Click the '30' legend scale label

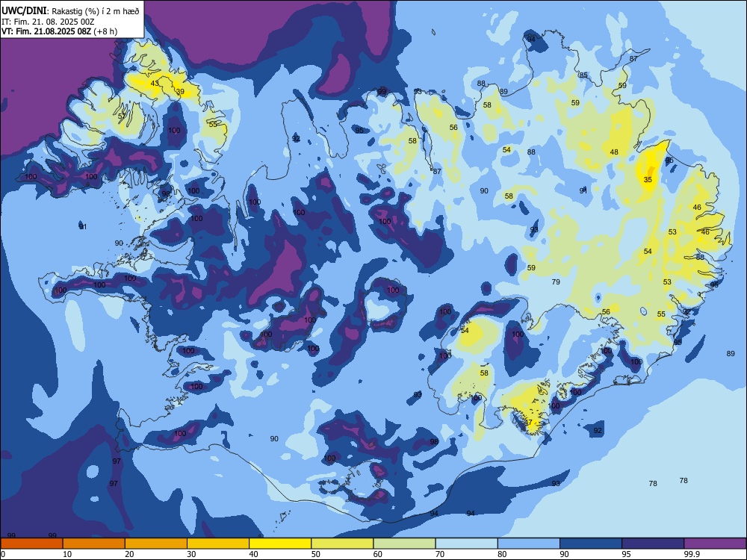[191, 554]
